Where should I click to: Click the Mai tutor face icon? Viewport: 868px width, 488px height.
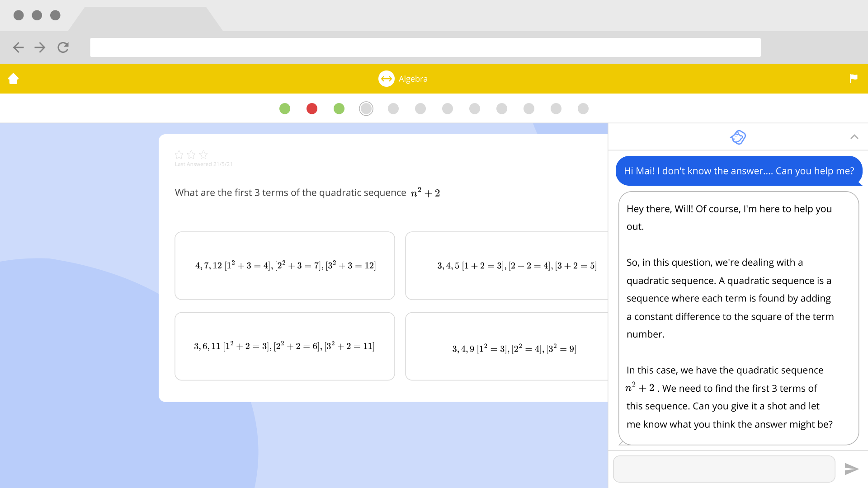738,137
